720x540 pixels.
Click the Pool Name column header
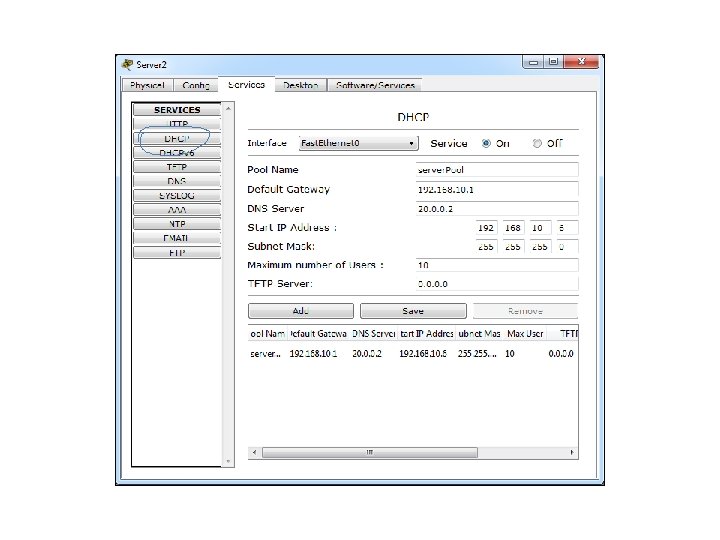tap(268, 334)
